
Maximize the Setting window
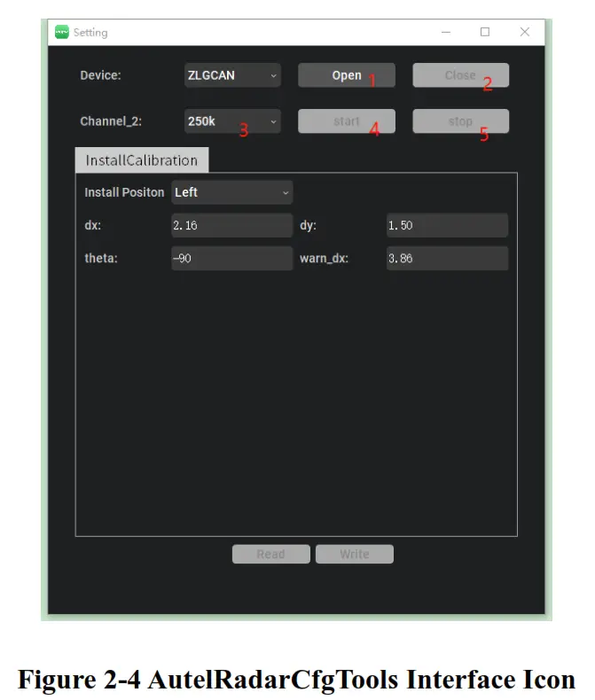[x=485, y=32]
